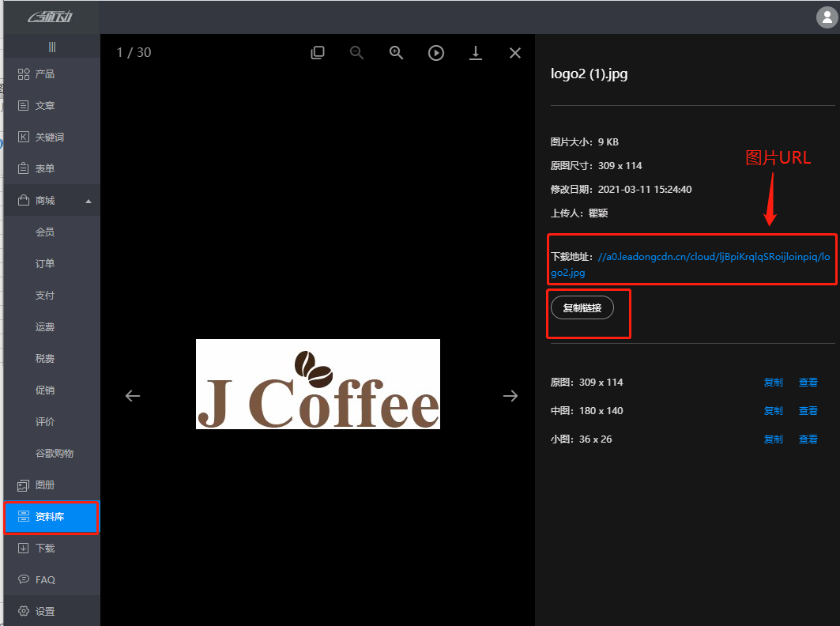Go to the previous image arrow
This screenshot has height=626, width=840.
click(133, 396)
